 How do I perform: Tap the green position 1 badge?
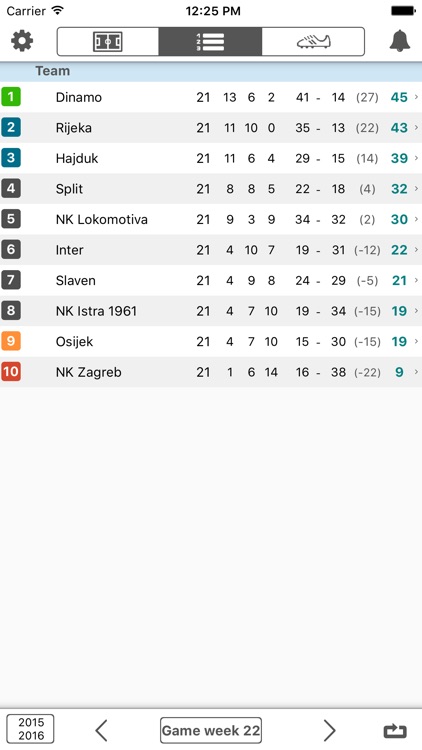pyautogui.click(x=11, y=97)
